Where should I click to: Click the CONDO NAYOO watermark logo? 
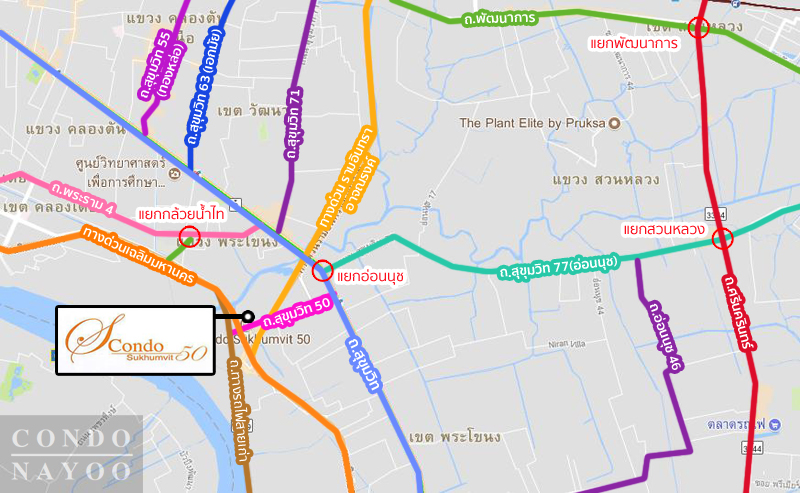click(x=71, y=454)
